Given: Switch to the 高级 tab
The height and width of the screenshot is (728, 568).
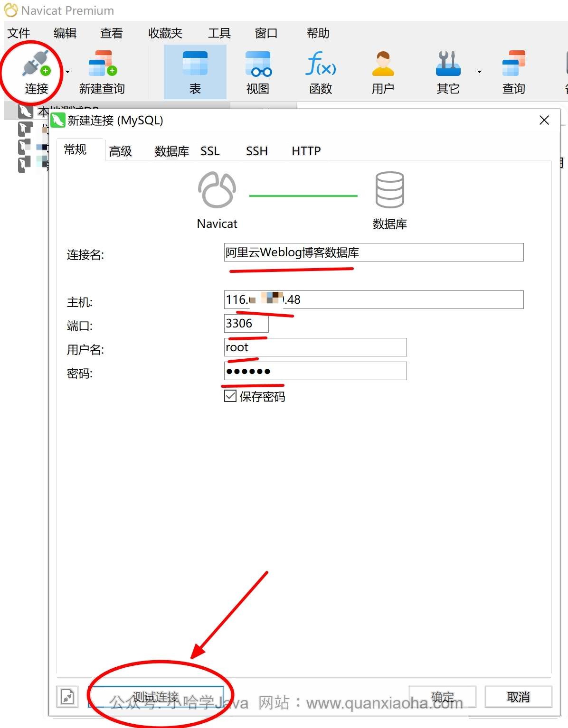Looking at the screenshot, I should point(121,151).
